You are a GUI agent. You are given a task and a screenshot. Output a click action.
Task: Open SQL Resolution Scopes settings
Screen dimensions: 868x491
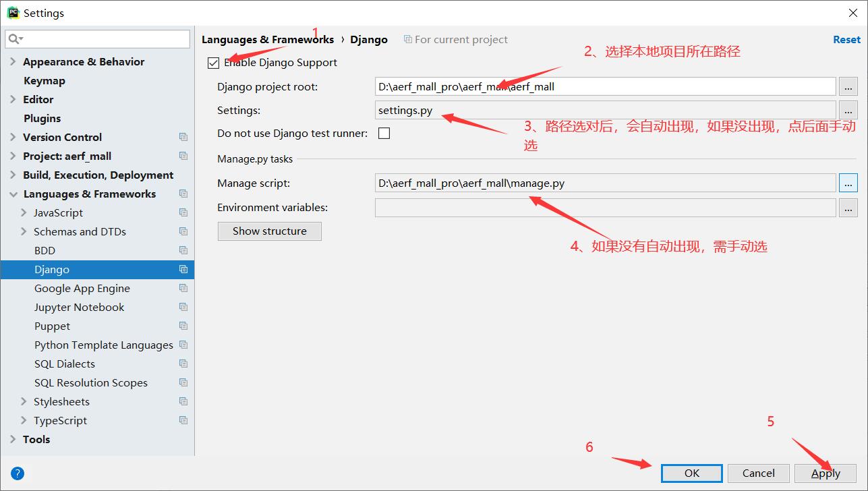click(91, 382)
